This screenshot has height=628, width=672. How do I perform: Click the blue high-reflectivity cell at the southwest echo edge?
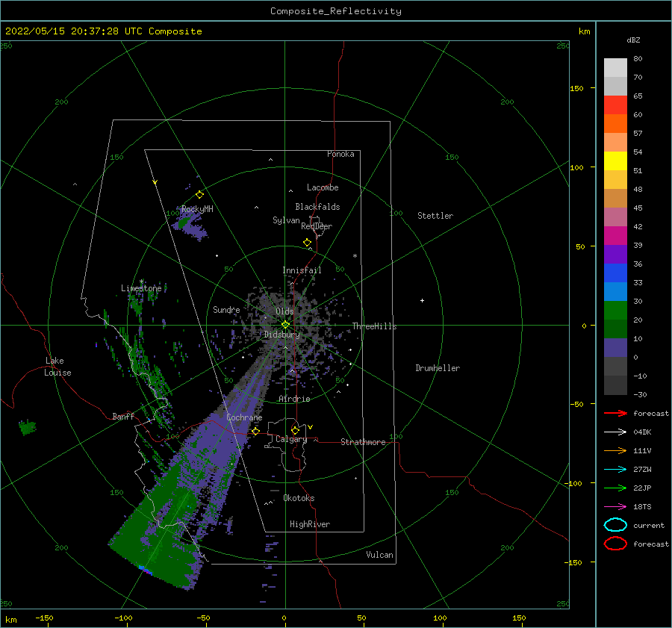pyautogui.click(x=144, y=570)
